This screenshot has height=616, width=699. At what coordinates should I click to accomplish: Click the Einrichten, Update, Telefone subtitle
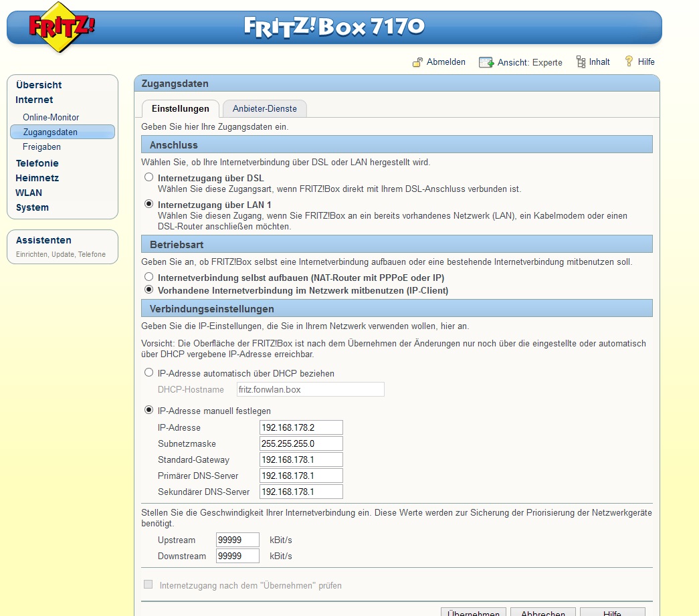tap(61, 254)
